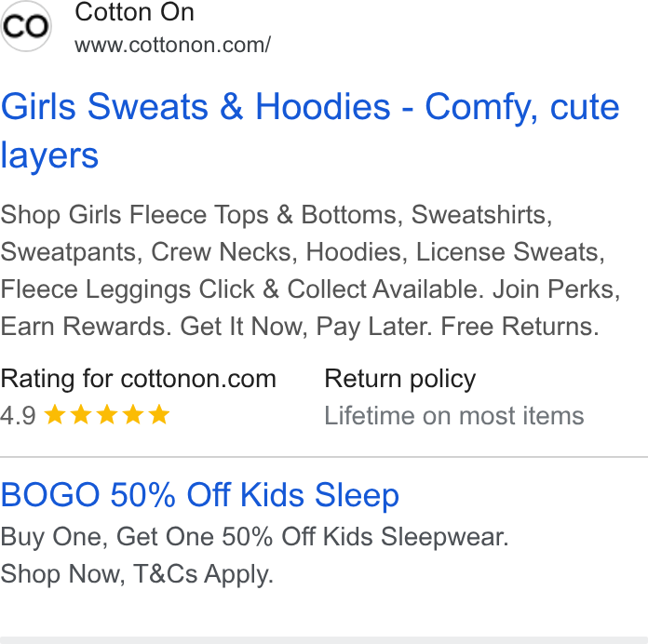
Task: Click the fifth gold rating star
Action: click(159, 415)
